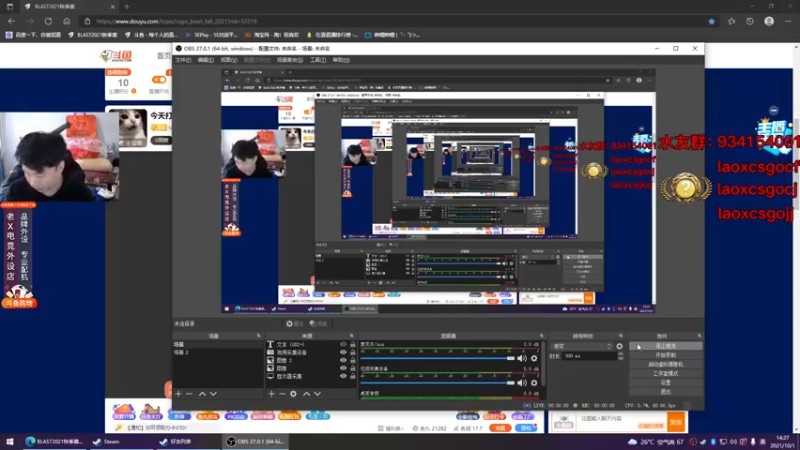Open OBS Edit menu
This screenshot has width=800, height=450.
coord(206,60)
